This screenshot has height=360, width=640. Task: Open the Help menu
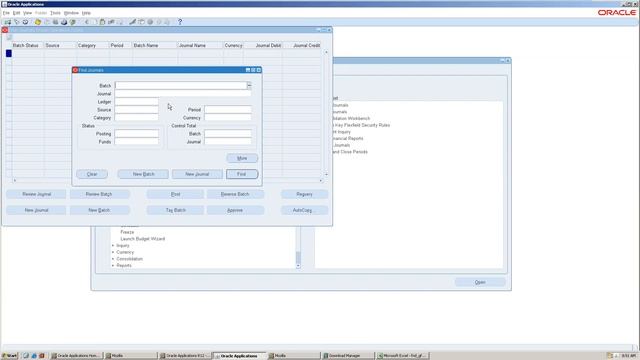pyautogui.click(x=86, y=13)
